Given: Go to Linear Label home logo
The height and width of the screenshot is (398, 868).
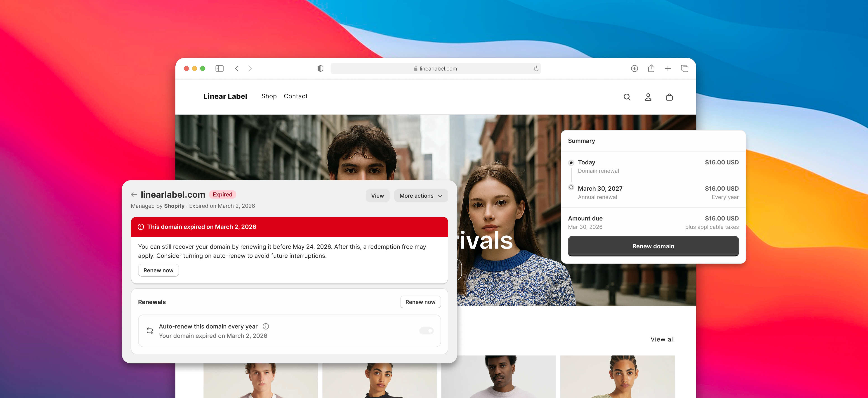Looking at the screenshot, I should click(x=225, y=96).
